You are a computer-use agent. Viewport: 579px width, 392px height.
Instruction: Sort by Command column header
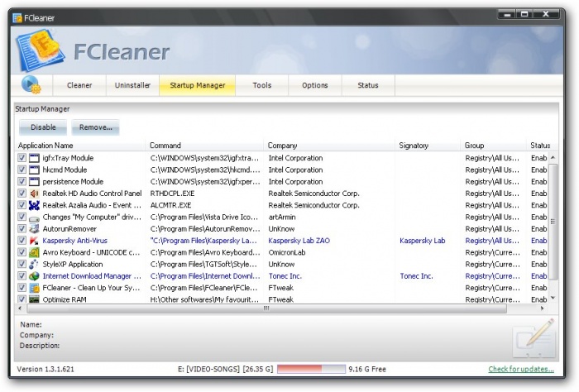[204, 146]
